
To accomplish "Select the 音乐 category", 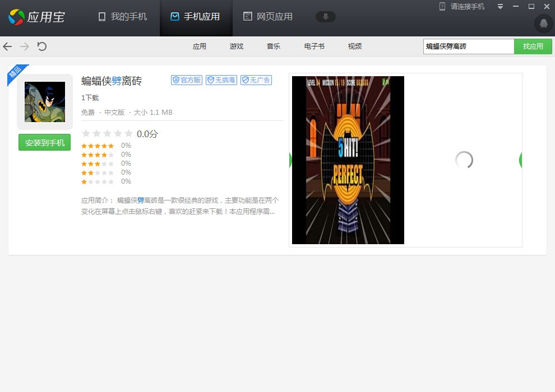I will pos(273,46).
